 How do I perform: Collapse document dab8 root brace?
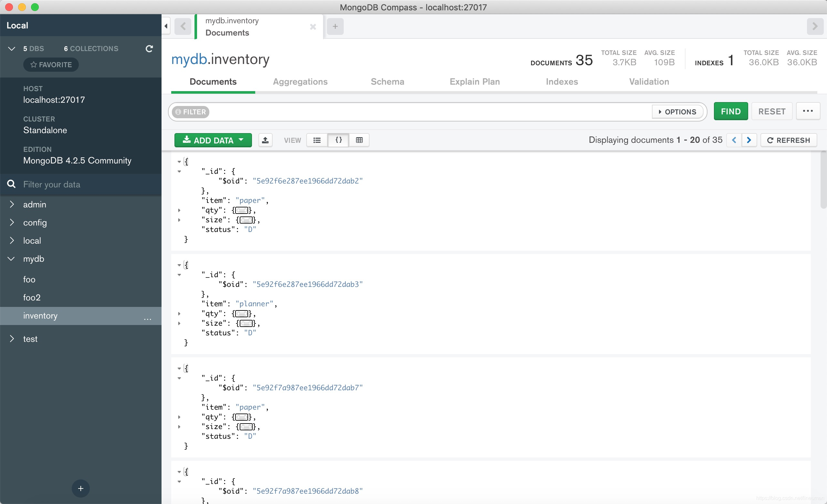coord(179,472)
